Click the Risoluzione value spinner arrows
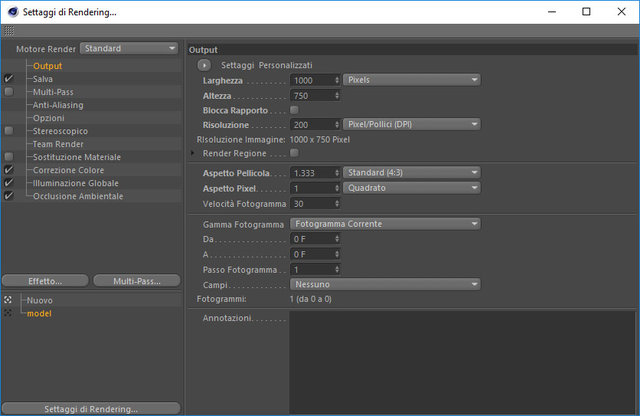640x416 pixels. point(337,125)
